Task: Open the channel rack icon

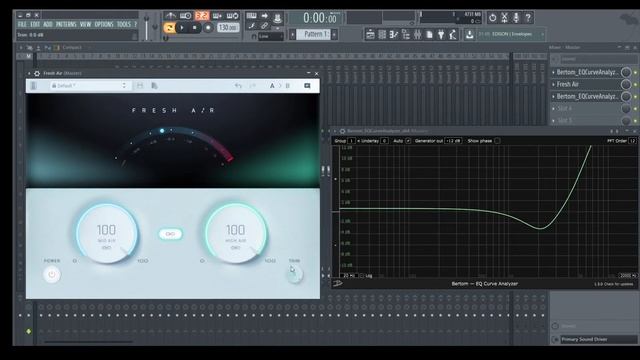Action: click(x=382, y=35)
